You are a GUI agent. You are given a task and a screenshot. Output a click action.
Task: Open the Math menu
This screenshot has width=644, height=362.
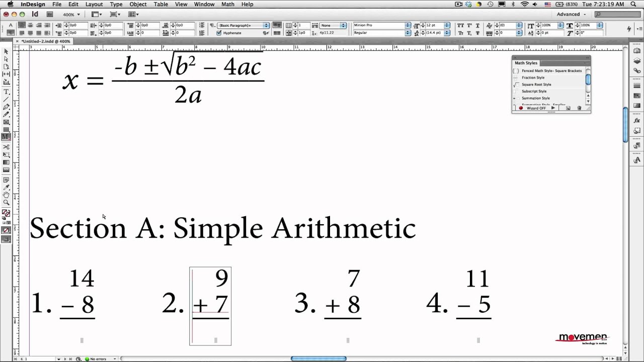pos(228,4)
